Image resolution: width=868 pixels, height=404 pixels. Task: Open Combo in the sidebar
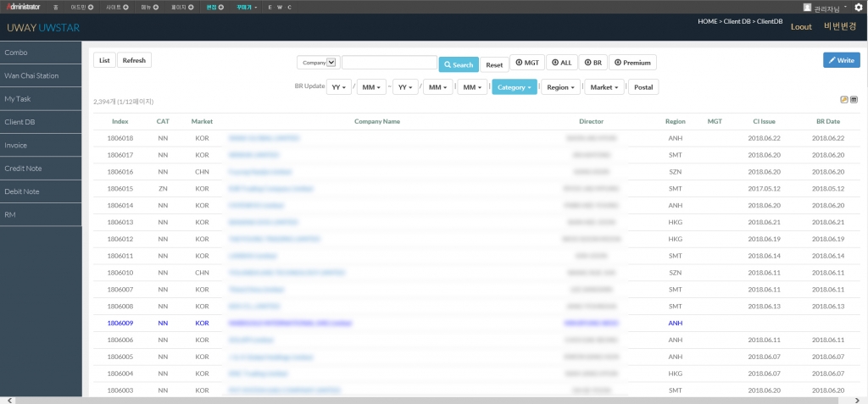coord(41,53)
